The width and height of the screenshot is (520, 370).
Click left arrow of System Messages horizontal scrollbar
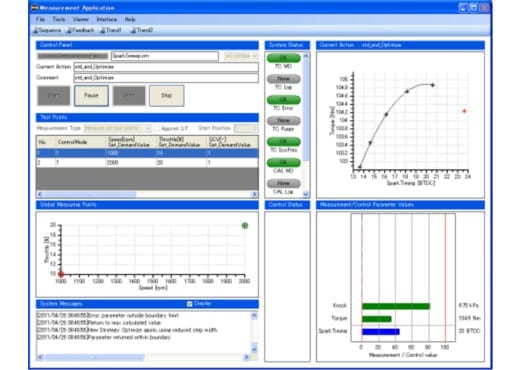click(40, 357)
